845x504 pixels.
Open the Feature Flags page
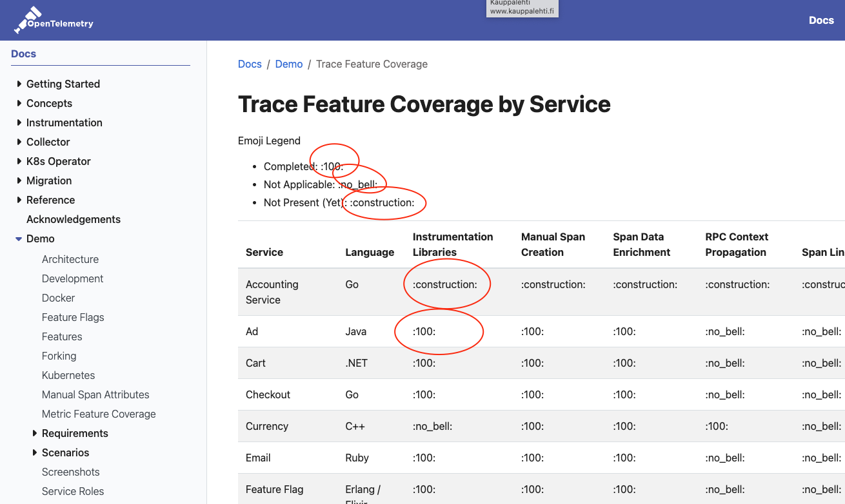(73, 317)
